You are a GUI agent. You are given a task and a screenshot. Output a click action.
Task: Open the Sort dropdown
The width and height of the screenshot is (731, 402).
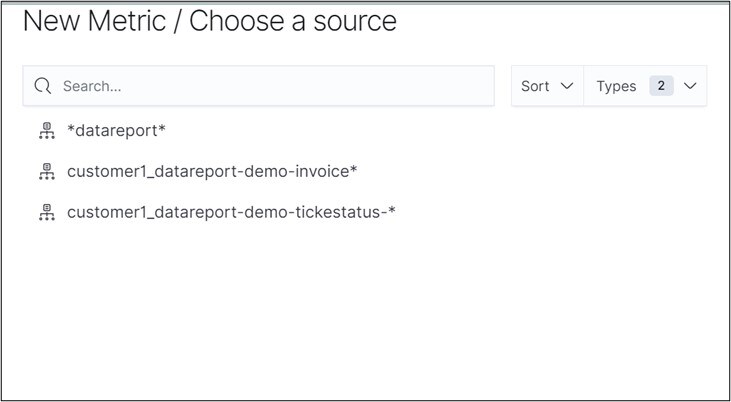pyautogui.click(x=547, y=86)
